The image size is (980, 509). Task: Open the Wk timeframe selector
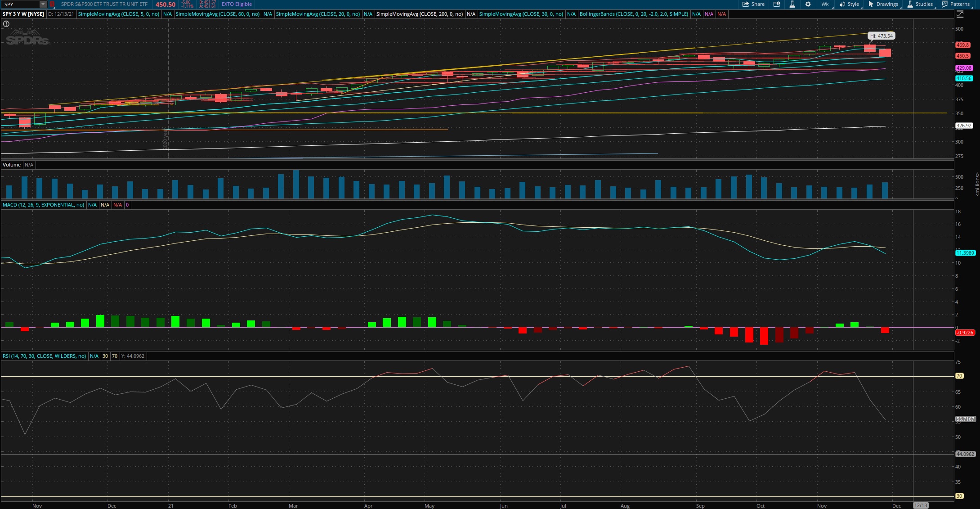coord(825,4)
